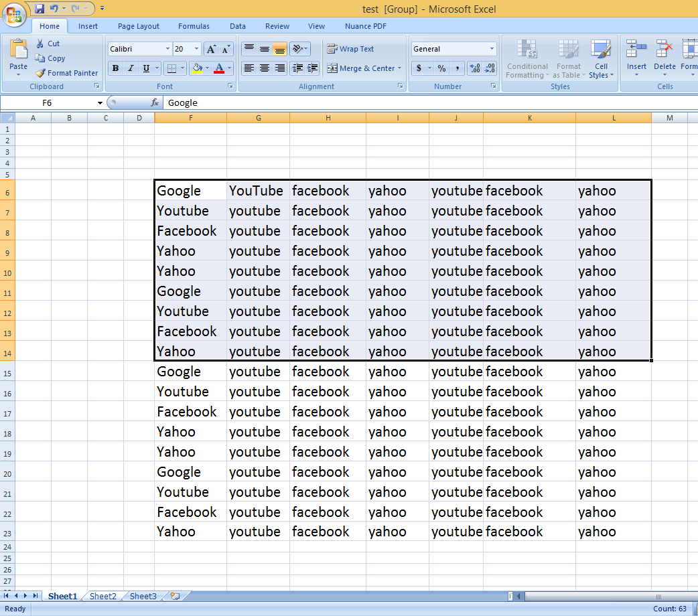The height and width of the screenshot is (616, 698).
Task: Expand Merge & Center dropdown arrow
Action: coord(399,68)
